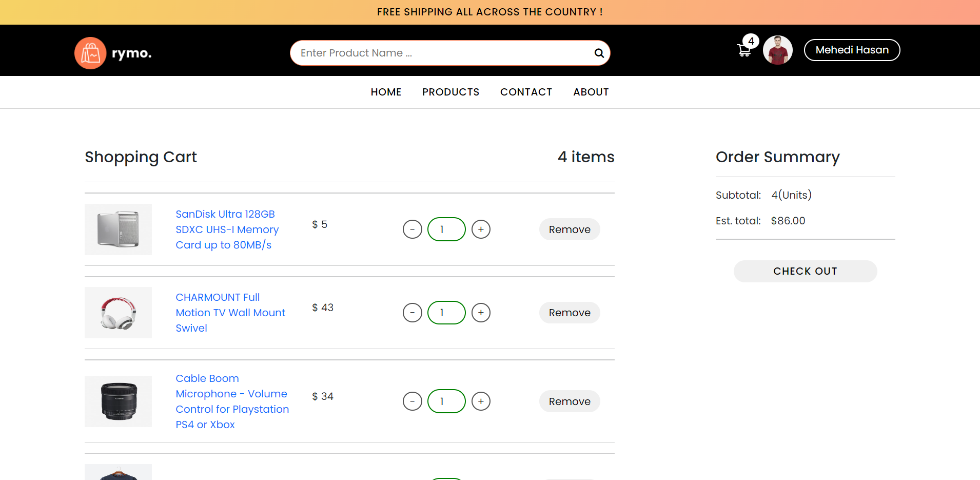Open the PRODUCTS menu item
The width and height of the screenshot is (980, 480).
451,92
